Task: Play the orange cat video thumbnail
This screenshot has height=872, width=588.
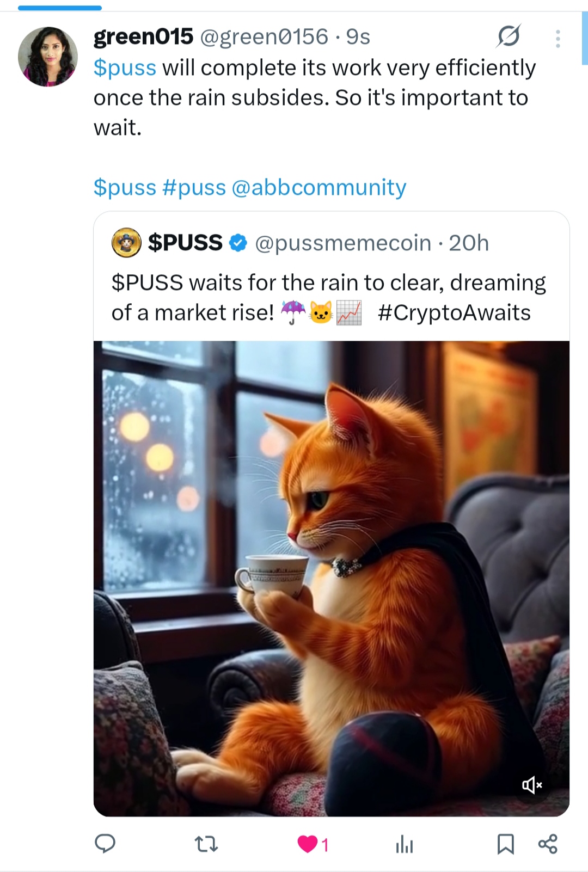Action: point(332,579)
